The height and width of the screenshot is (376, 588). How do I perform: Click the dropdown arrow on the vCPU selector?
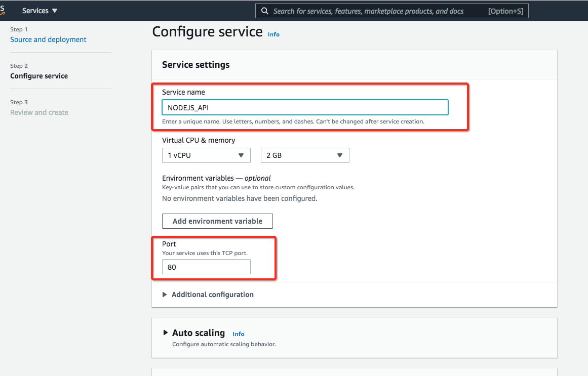coord(242,155)
